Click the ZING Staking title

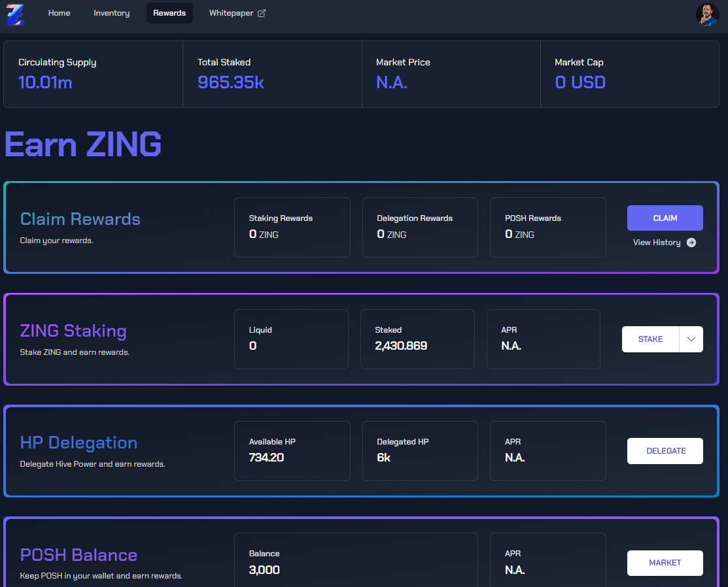[73, 331]
